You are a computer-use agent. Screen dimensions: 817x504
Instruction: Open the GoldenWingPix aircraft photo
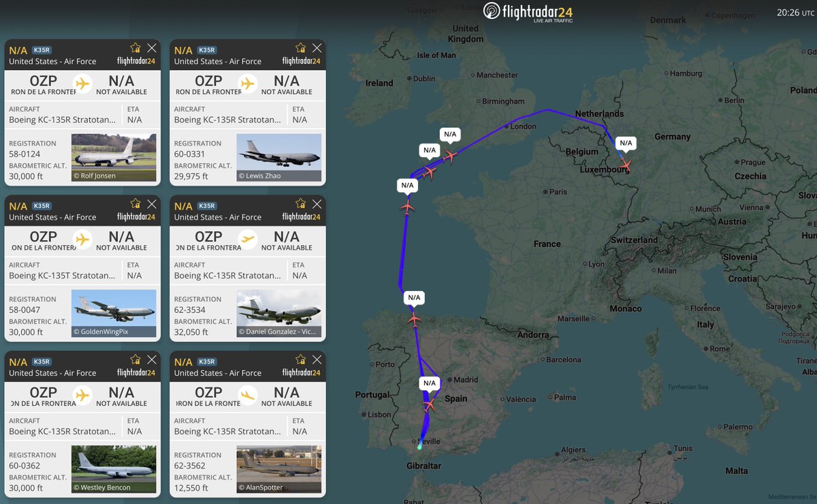pos(114,314)
